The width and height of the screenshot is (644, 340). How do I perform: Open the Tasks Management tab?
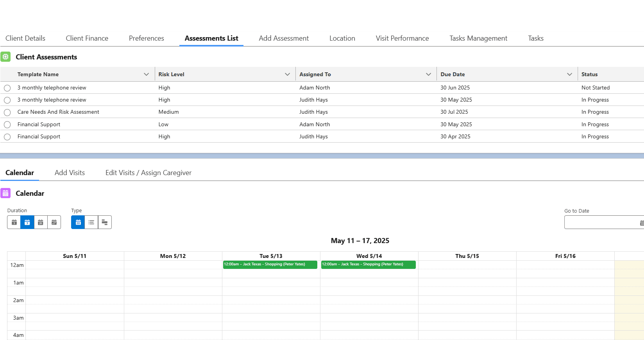[x=478, y=38]
